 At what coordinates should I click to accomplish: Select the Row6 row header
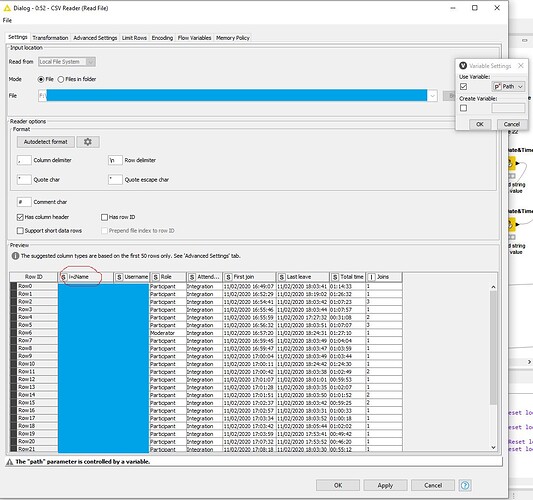point(34,333)
